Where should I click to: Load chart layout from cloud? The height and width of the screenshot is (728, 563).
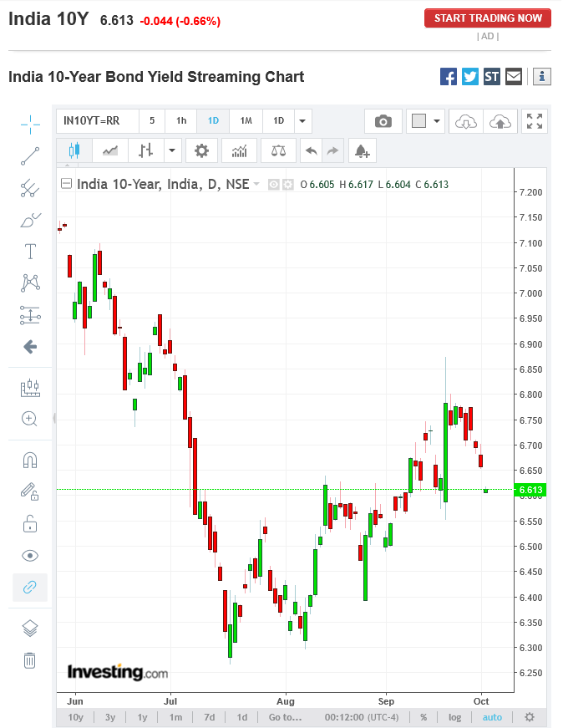point(466,121)
